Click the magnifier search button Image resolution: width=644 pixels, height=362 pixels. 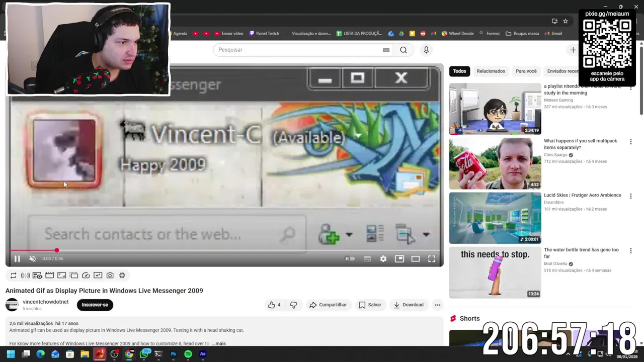[x=404, y=50]
